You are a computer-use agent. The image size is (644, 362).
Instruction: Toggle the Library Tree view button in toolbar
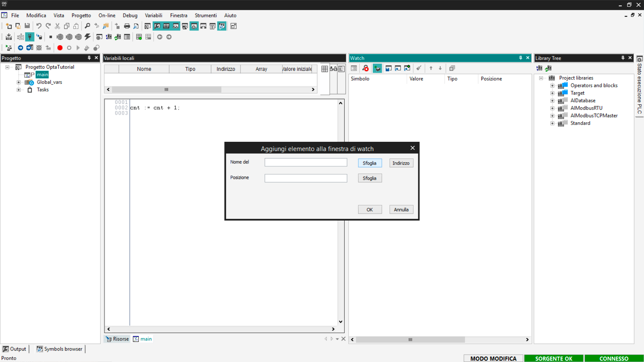tap(166, 26)
